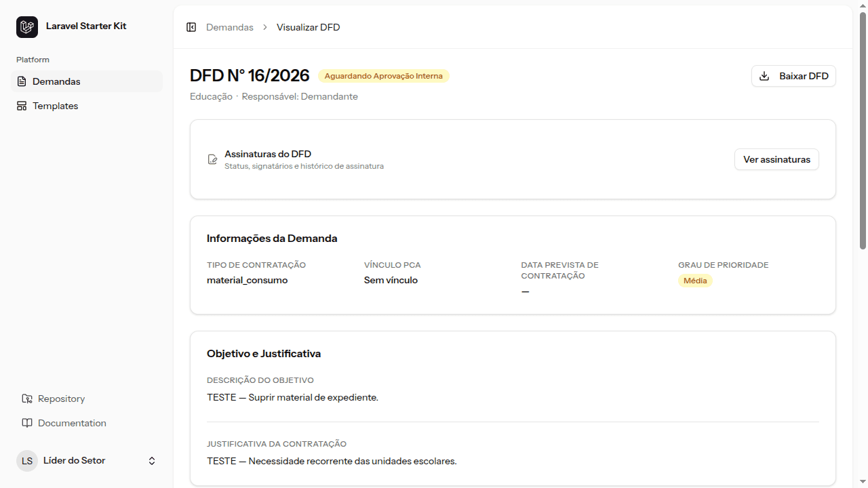
Task: Click the LS user avatar
Action: (27, 461)
